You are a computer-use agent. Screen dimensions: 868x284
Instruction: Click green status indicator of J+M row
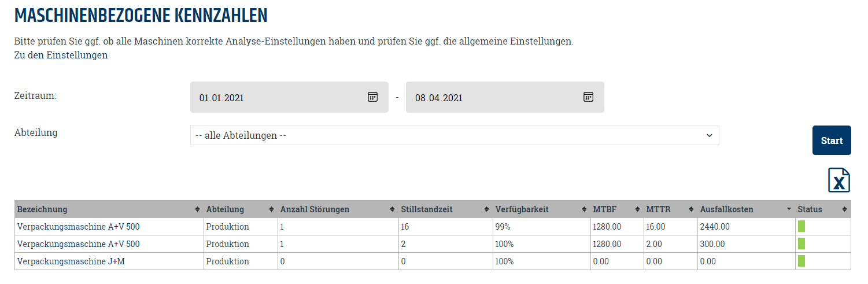[x=801, y=261]
